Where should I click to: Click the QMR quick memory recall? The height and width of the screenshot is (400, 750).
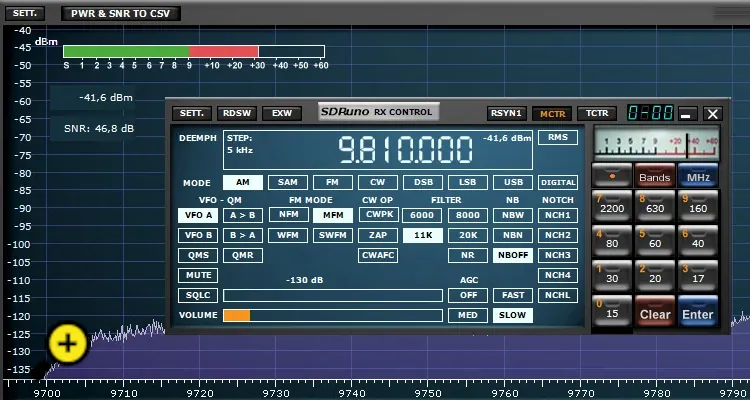(243, 256)
